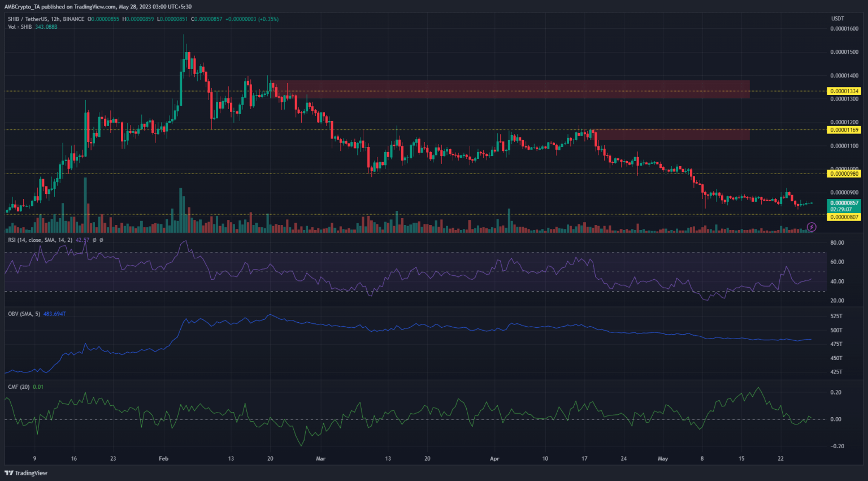The image size is (868, 481).
Task: Click the teal current price label 0.00000857
Action: point(844,202)
